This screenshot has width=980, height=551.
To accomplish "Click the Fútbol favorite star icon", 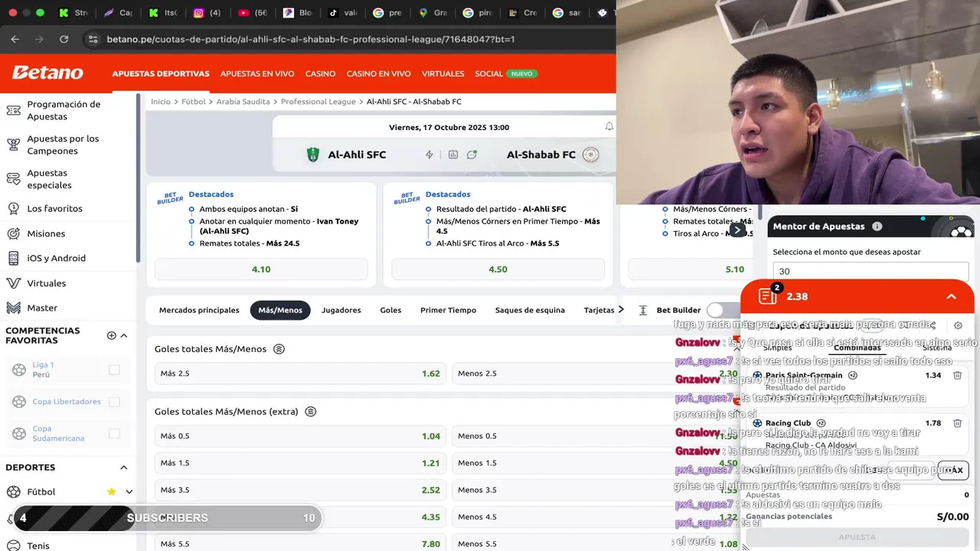I will pyautogui.click(x=112, y=491).
